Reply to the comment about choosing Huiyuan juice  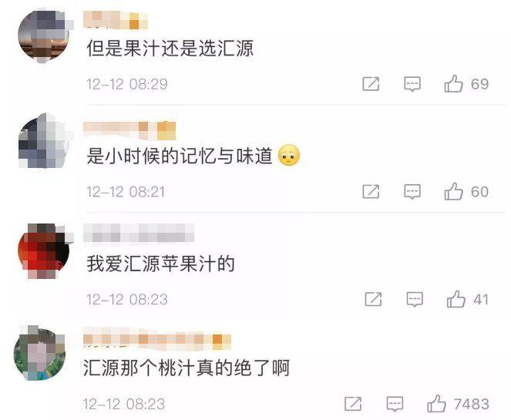pos(412,84)
